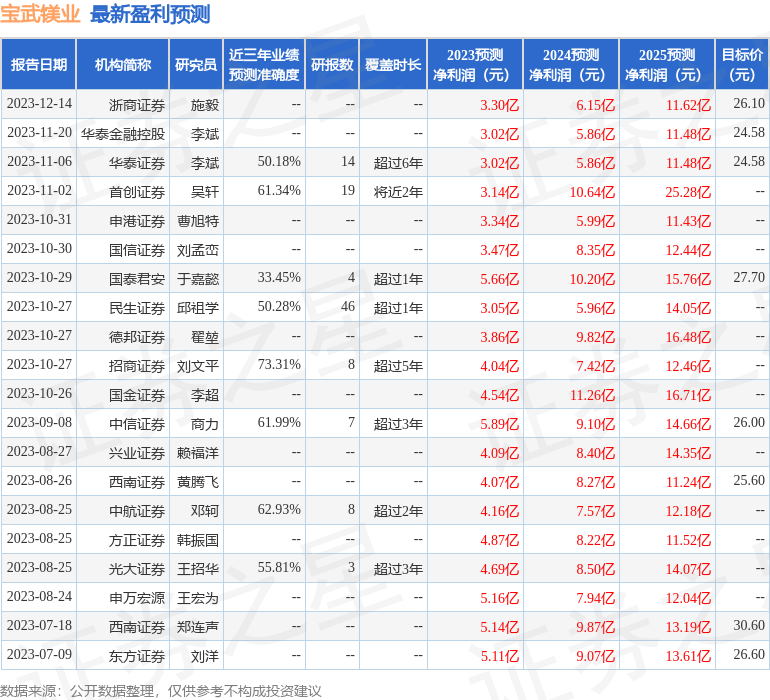Click analyst name 赖福洋
Image resolution: width=770 pixels, height=700 pixels.
click(x=198, y=453)
